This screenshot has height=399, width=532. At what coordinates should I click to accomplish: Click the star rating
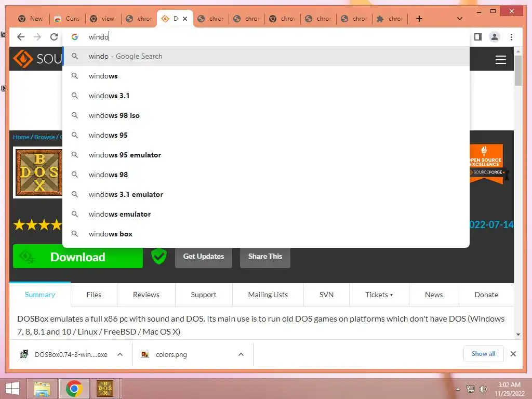pos(37,224)
